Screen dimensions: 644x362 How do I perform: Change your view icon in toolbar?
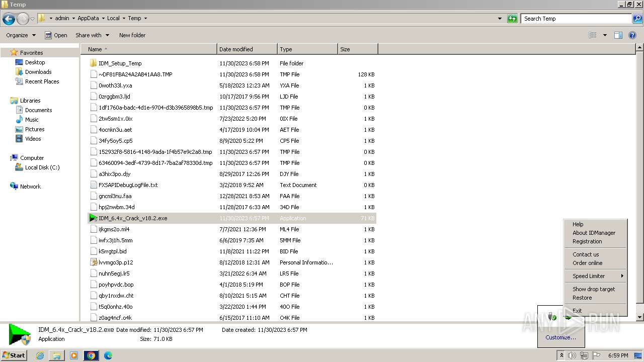[593, 35]
